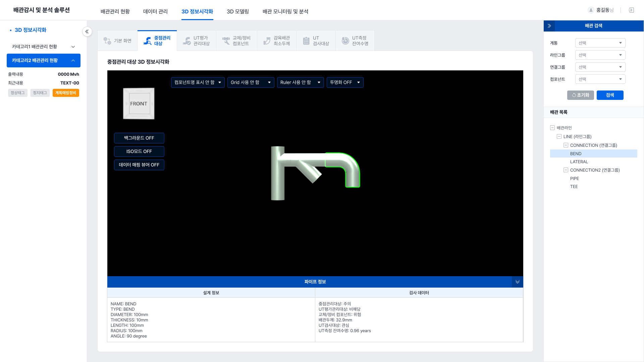Toggle 백그라운드 OFF button

click(x=139, y=138)
